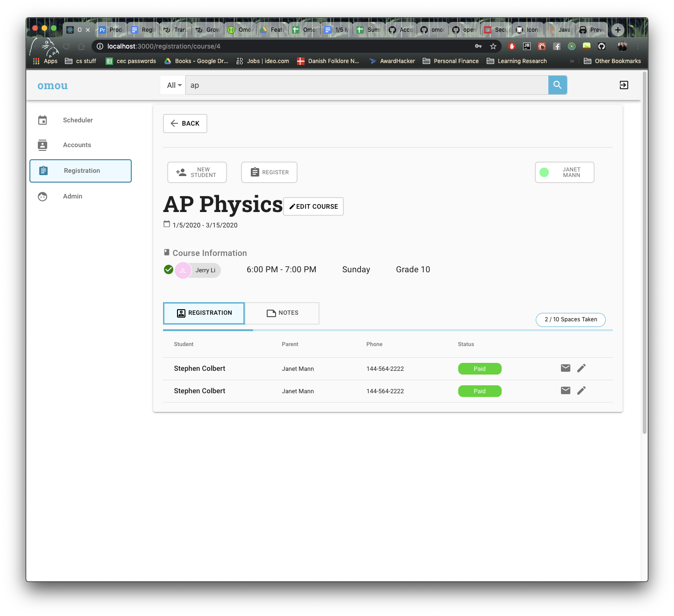Switch to the Notes tab
The width and height of the screenshot is (674, 616).
[282, 313]
